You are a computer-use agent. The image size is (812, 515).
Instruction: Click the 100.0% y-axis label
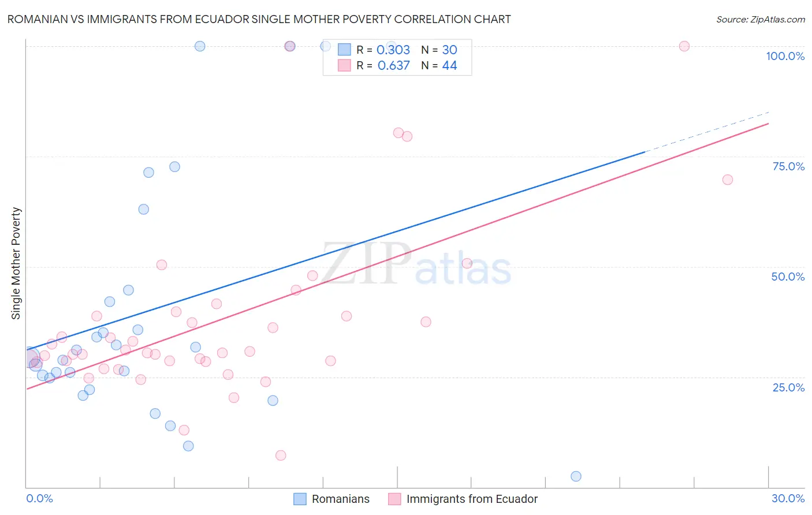pos(785,56)
